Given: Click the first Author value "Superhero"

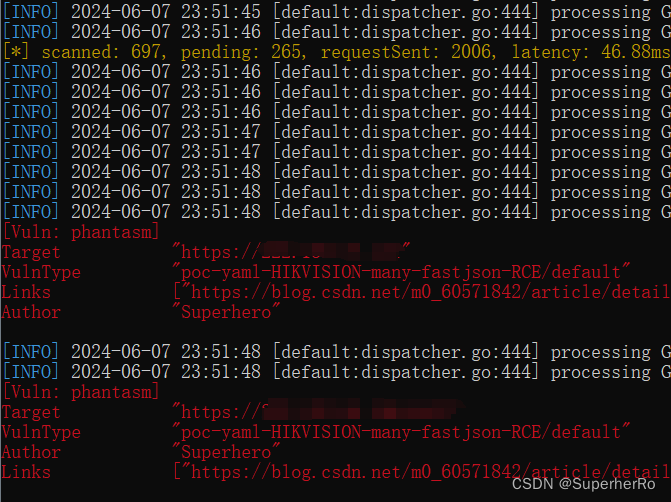Looking at the screenshot, I should 226,312.
